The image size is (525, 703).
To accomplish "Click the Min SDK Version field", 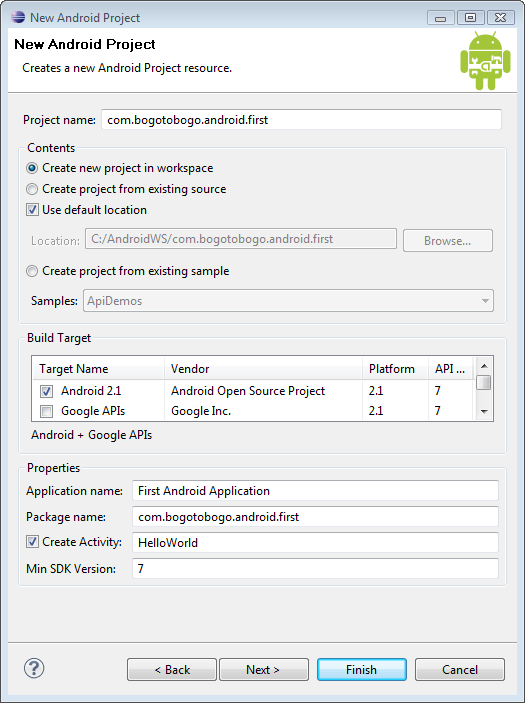I will tap(315, 569).
